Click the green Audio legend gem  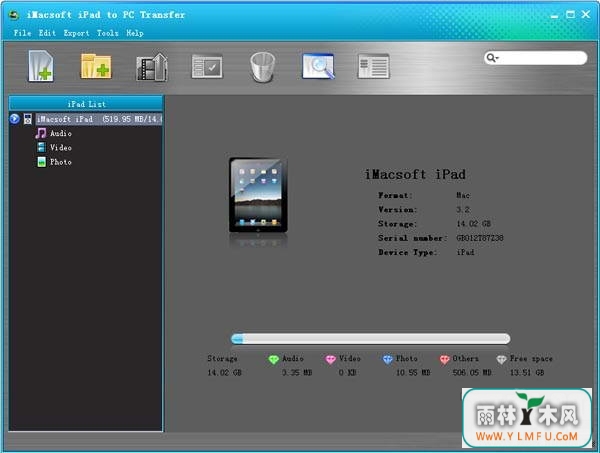pyautogui.click(x=273, y=359)
